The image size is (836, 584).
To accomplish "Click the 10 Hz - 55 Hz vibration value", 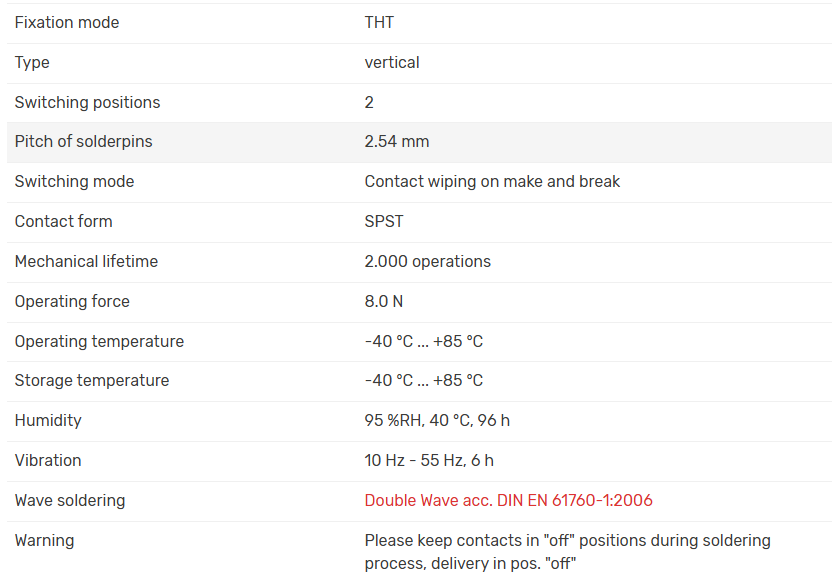I will click(x=429, y=460).
